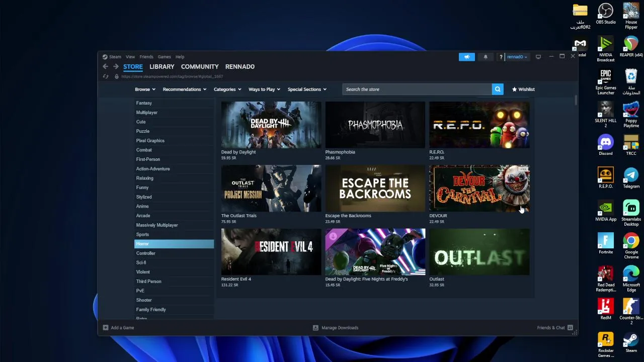Viewport: 644px width, 362px height.
Task: Open NVIDIA Broadcast desktop icon
Action: pyautogui.click(x=606, y=49)
